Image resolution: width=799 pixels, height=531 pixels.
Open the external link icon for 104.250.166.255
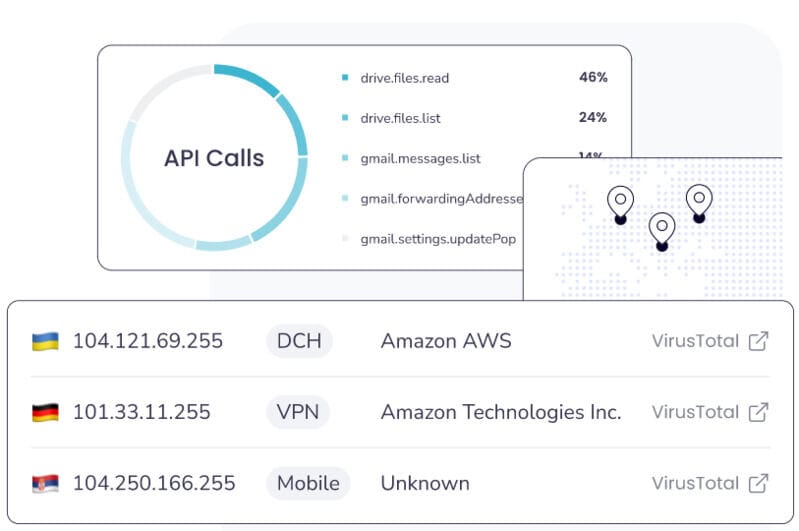pyautogui.click(x=758, y=483)
